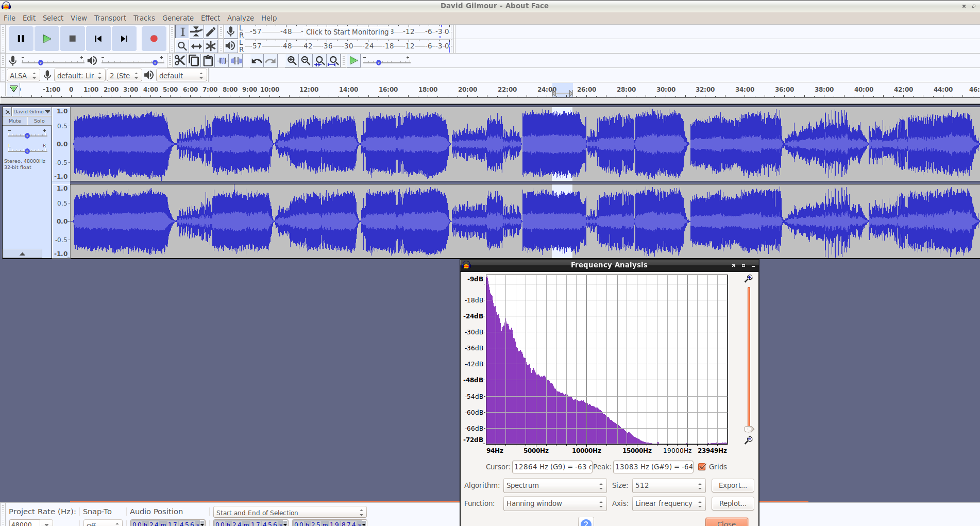The image size is (980, 526).
Task: Open the File menu
Action: coord(10,18)
